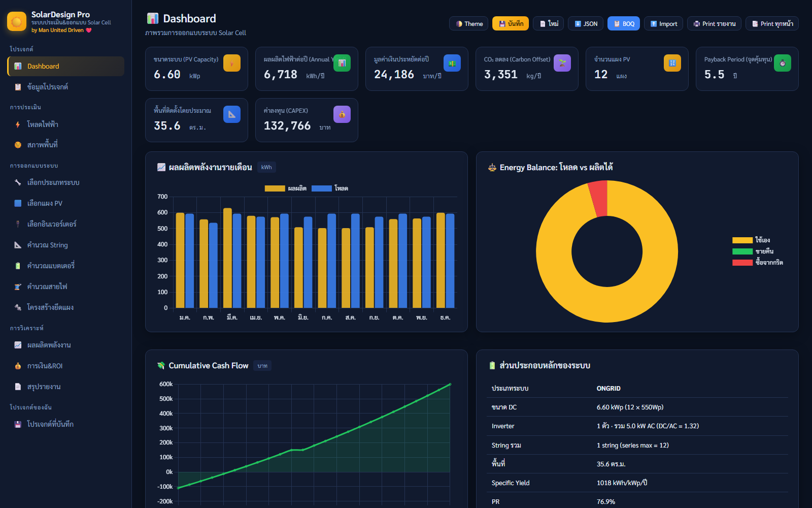Click the March (มี.ค.) yellow production bar

pyautogui.click(x=227, y=258)
